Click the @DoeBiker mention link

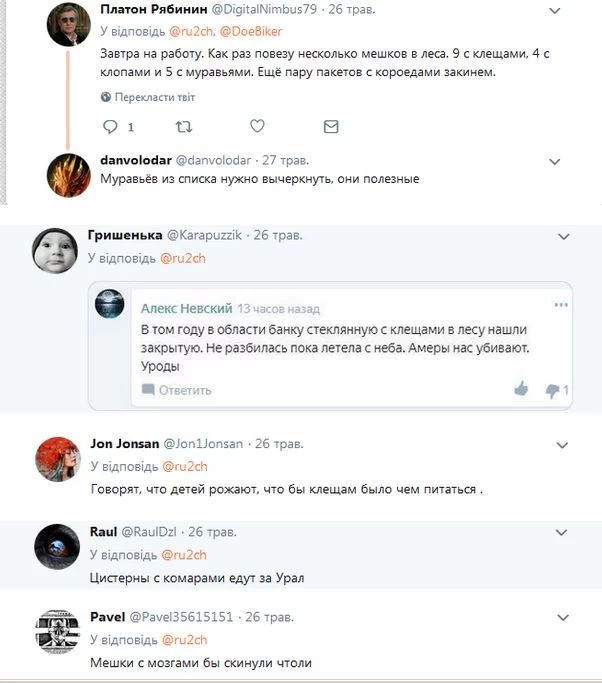(250, 31)
